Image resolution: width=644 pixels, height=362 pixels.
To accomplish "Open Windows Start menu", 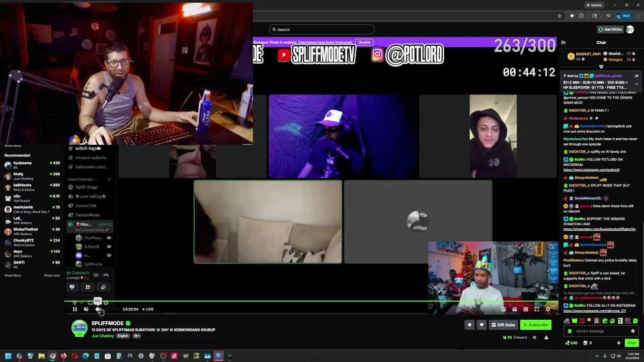I will pyautogui.click(x=8, y=356).
